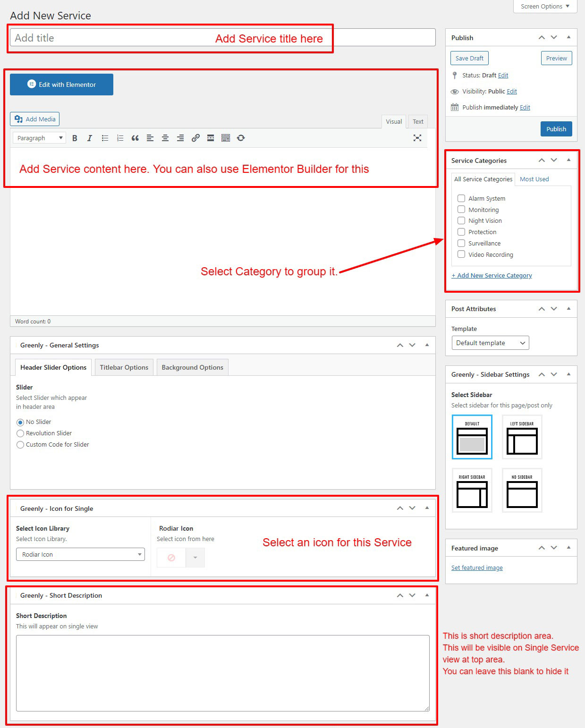Click the Insert link icon
This screenshot has height=728, width=585.
pyautogui.click(x=195, y=138)
